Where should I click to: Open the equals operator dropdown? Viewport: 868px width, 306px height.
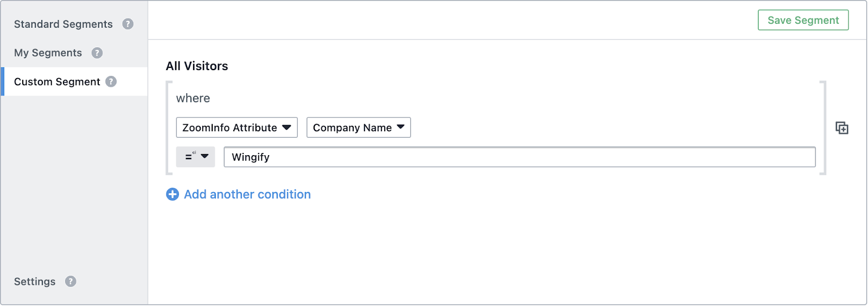195,156
